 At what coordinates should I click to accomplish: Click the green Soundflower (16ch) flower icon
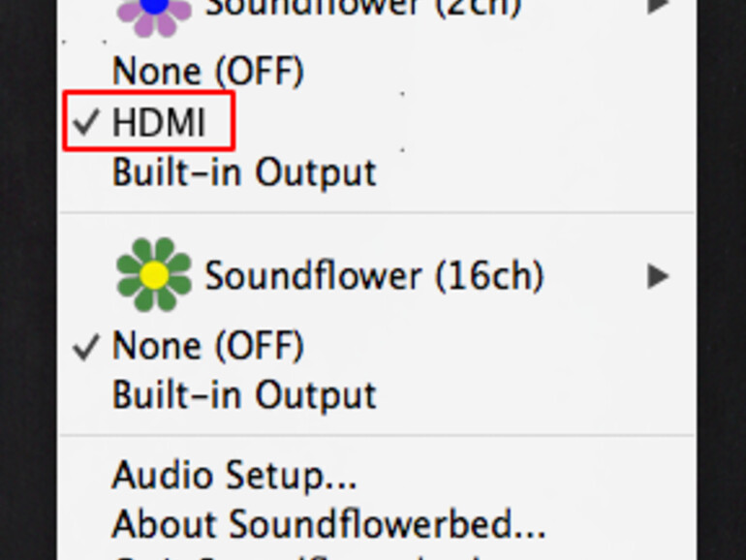point(153,275)
